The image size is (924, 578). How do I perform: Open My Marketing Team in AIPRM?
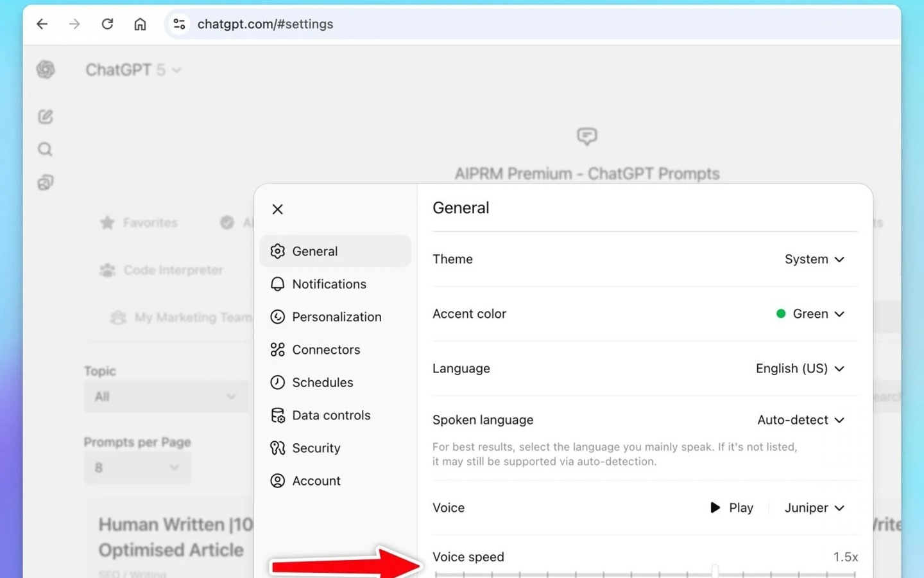181,317
